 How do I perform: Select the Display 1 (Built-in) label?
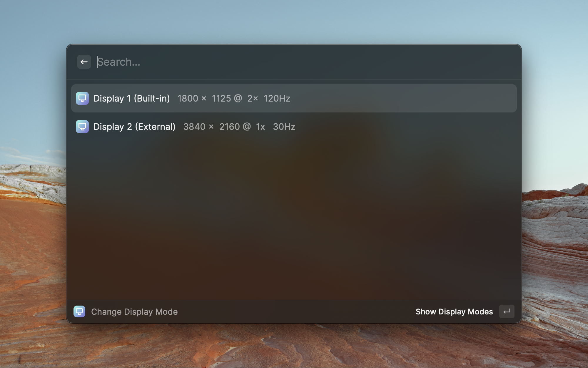[x=131, y=98]
